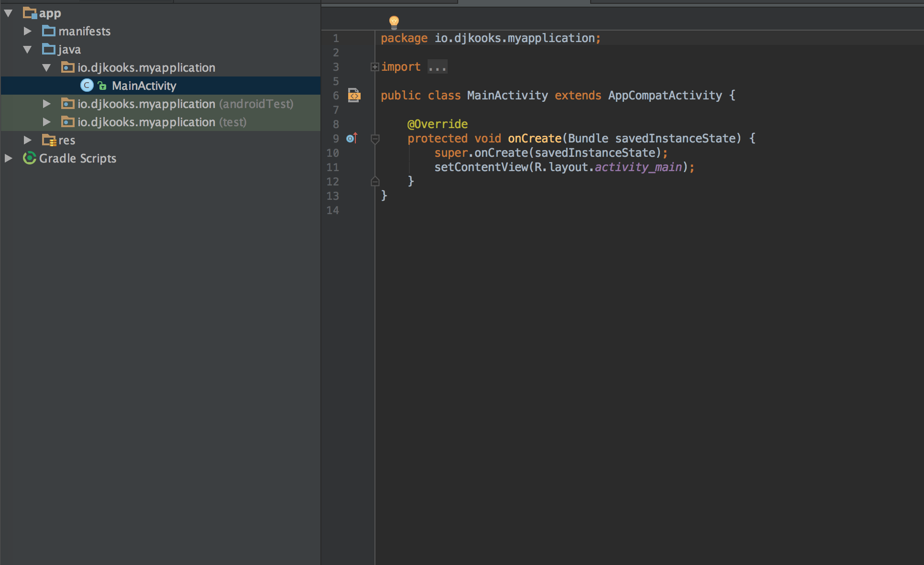Click setContentView on line 11
924x565 pixels.
[481, 167]
